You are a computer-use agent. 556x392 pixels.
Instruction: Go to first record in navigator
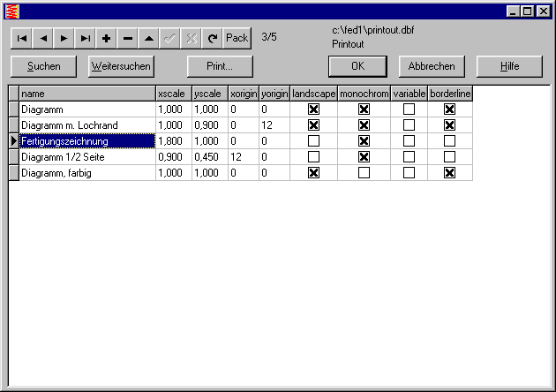pyautogui.click(x=22, y=38)
